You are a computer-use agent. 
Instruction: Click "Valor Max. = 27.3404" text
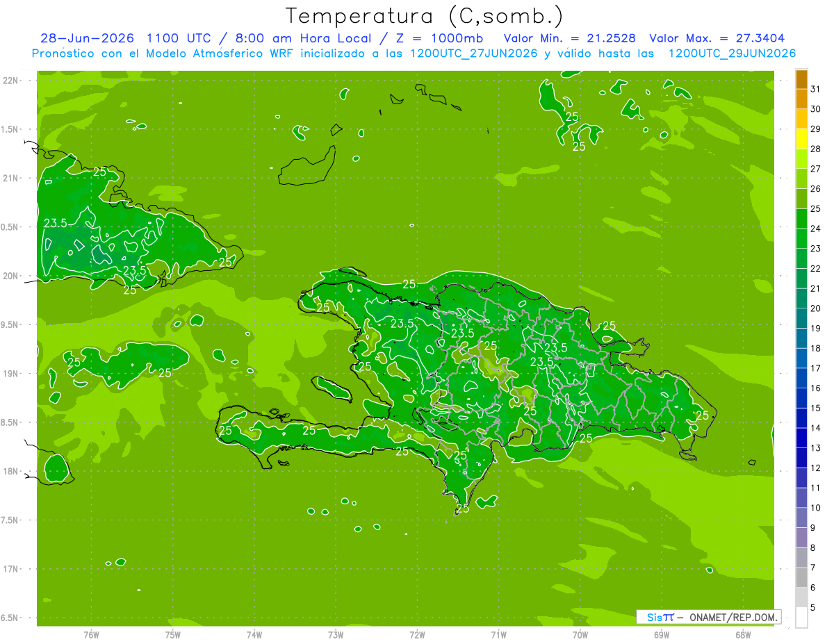tap(718, 38)
